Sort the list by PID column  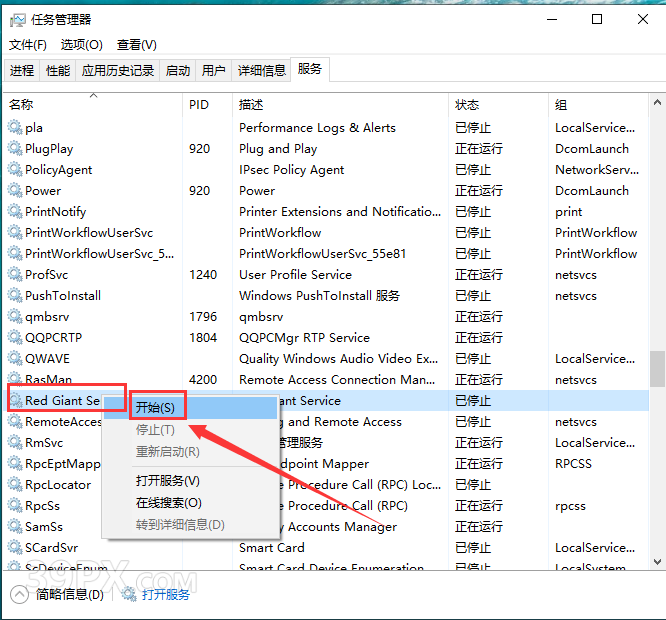pyautogui.click(x=199, y=105)
